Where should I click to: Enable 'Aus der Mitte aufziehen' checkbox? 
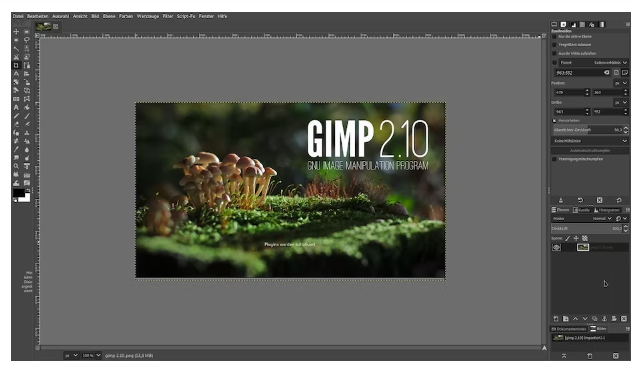point(554,53)
